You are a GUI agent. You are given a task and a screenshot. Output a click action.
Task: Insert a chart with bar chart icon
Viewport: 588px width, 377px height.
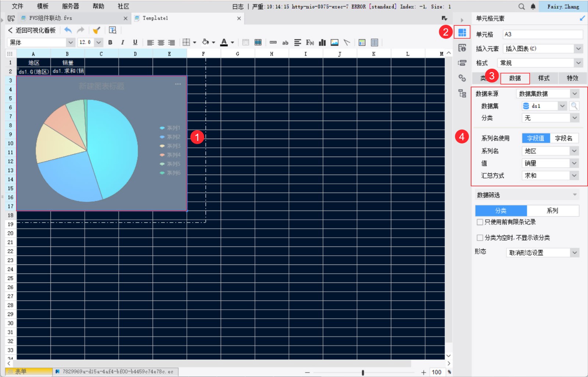coord(322,43)
